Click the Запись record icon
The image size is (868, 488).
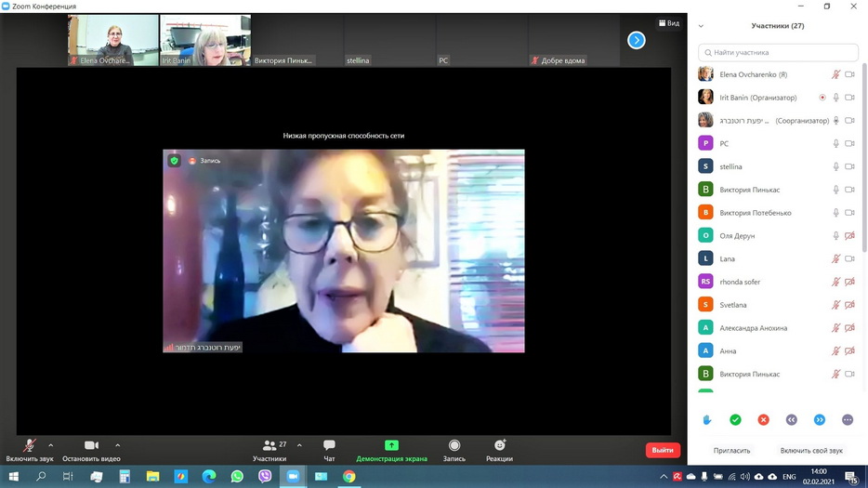(x=454, y=450)
